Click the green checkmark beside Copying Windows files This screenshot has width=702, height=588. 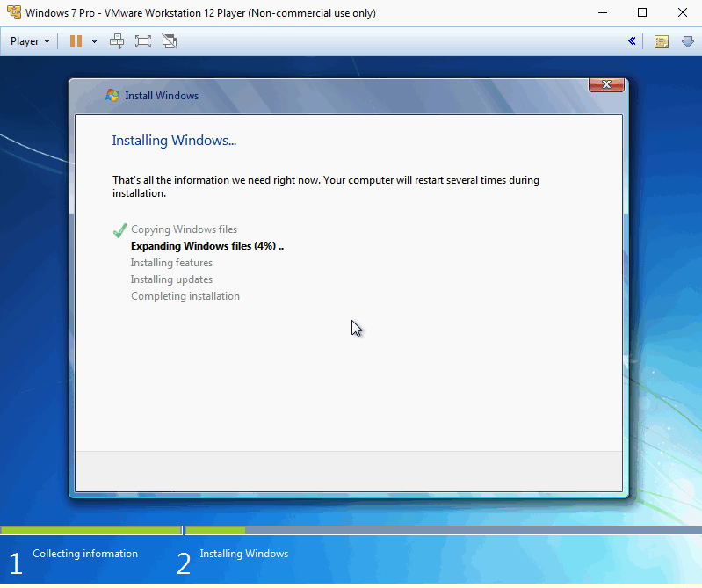(x=120, y=230)
